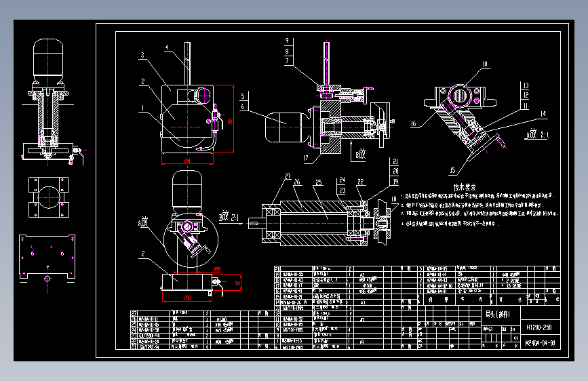
Task: Click part balloon number 3
Action: coord(142,55)
